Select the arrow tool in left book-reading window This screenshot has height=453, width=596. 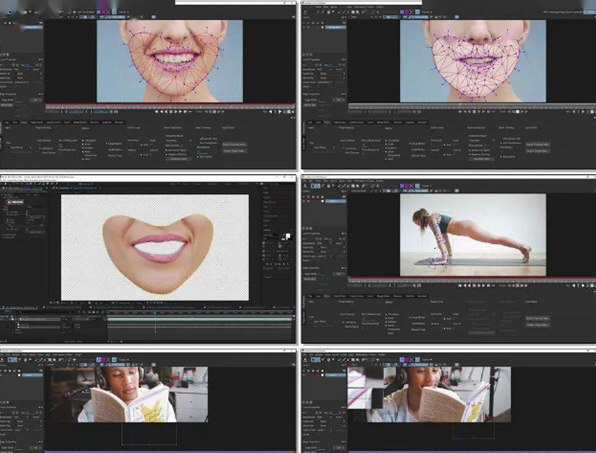pos(11,360)
